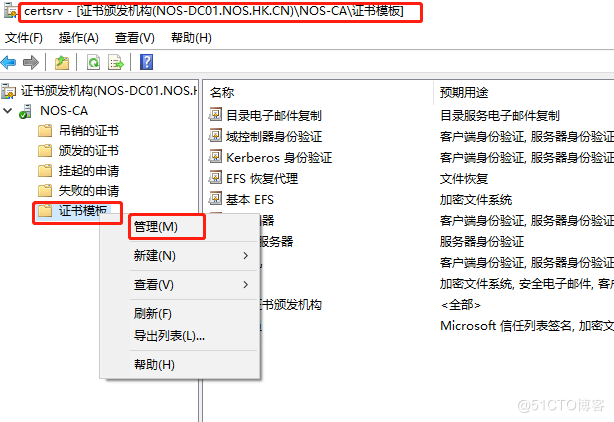614x422 pixels.
Task: Open the 文件(F) menu
Action: [x=24, y=38]
